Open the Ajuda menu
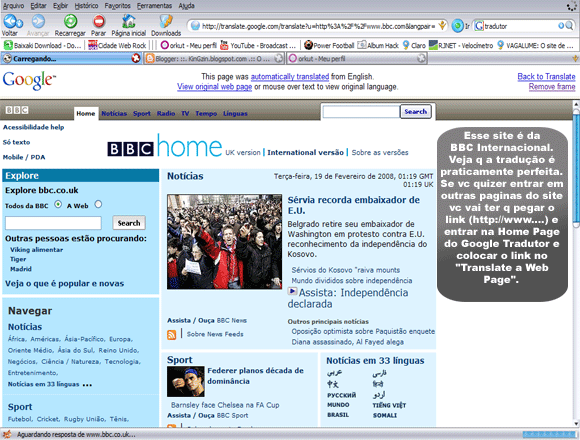 point(186,6)
